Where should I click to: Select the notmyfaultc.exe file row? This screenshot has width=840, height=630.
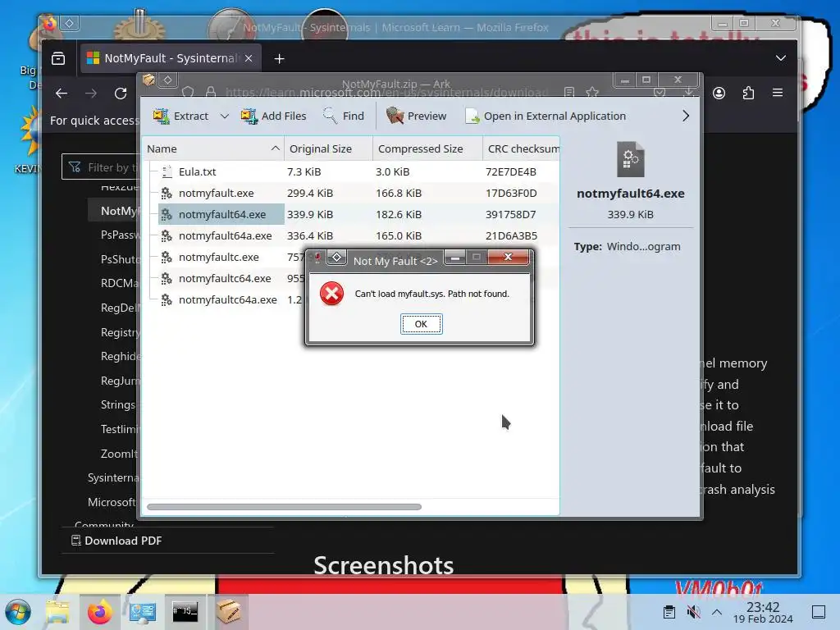(x=218, y=257)
